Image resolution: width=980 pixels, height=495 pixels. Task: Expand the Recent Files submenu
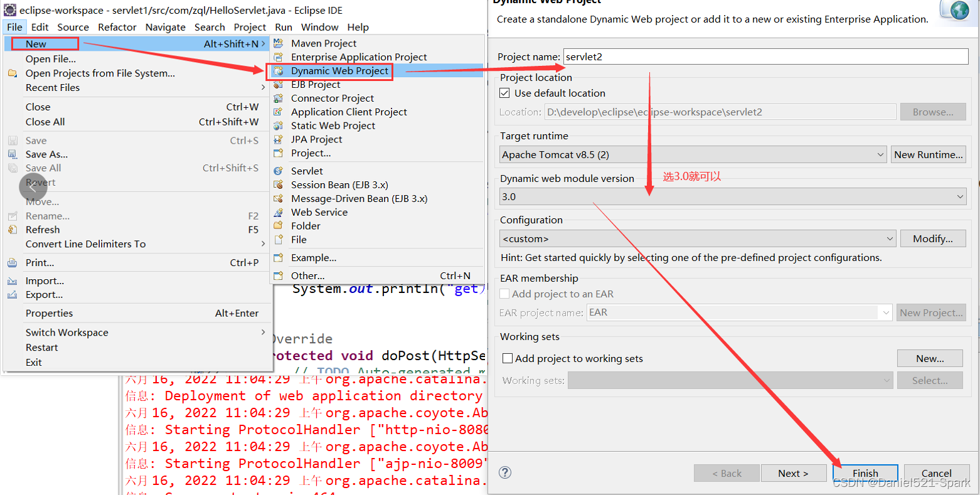point(263,88)
